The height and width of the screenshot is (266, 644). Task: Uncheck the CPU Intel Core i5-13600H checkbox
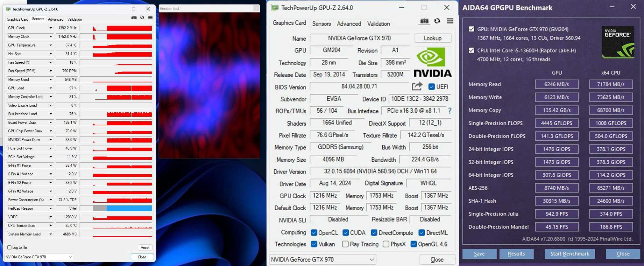(471, 50)
